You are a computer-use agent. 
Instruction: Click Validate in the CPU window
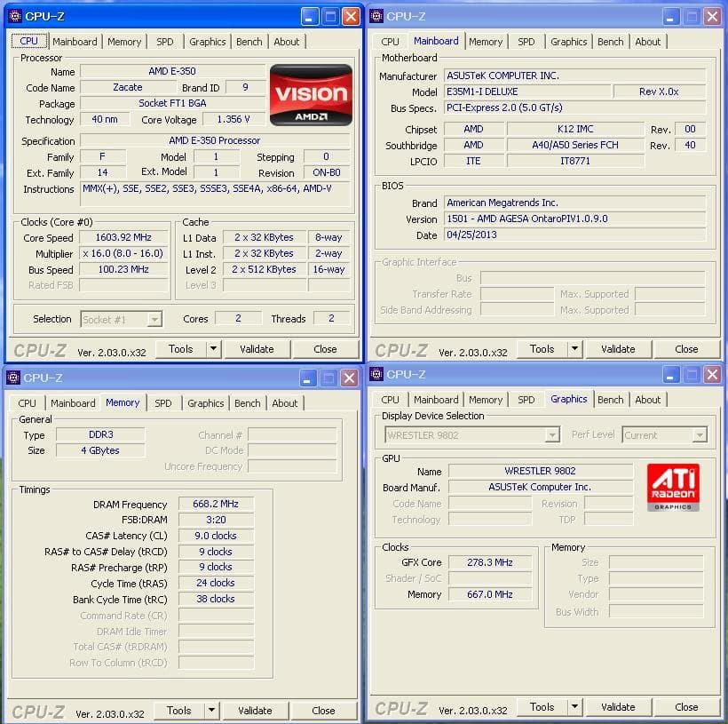257,348
